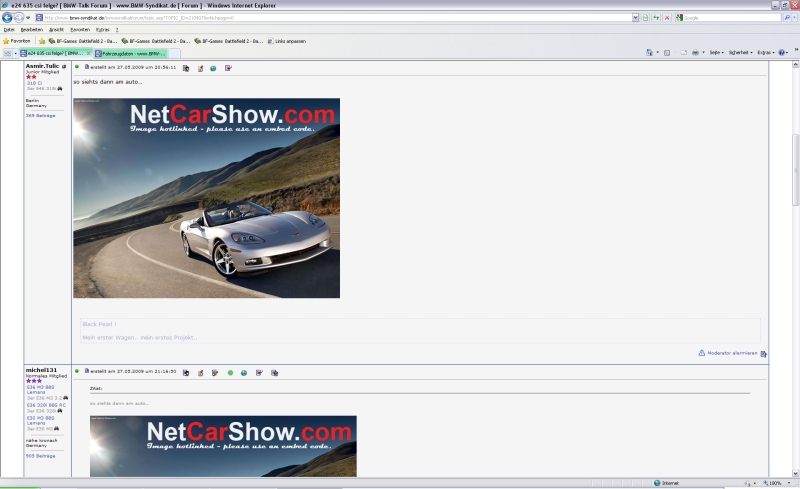Screen dimensions: 800x489
Task: Open the Seite dropdown menu
Action: pos(716,53)
